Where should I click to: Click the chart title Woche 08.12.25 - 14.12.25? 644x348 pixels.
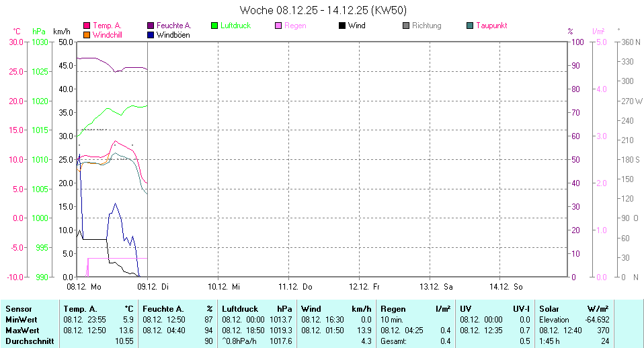323,10
